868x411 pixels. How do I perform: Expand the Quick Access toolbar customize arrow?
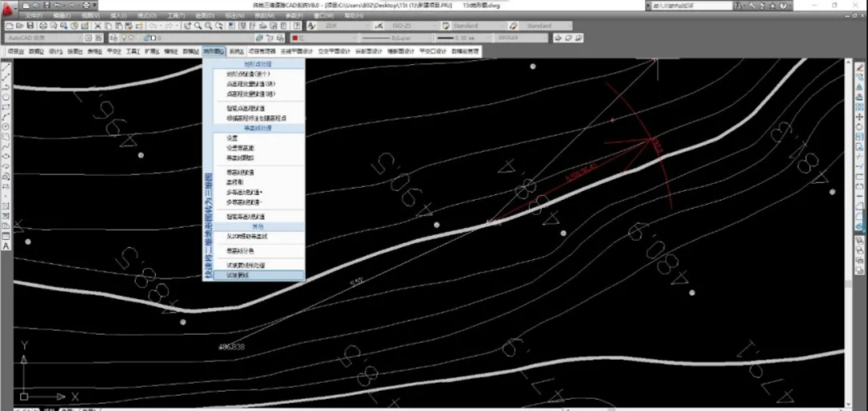tap(95, 5)
